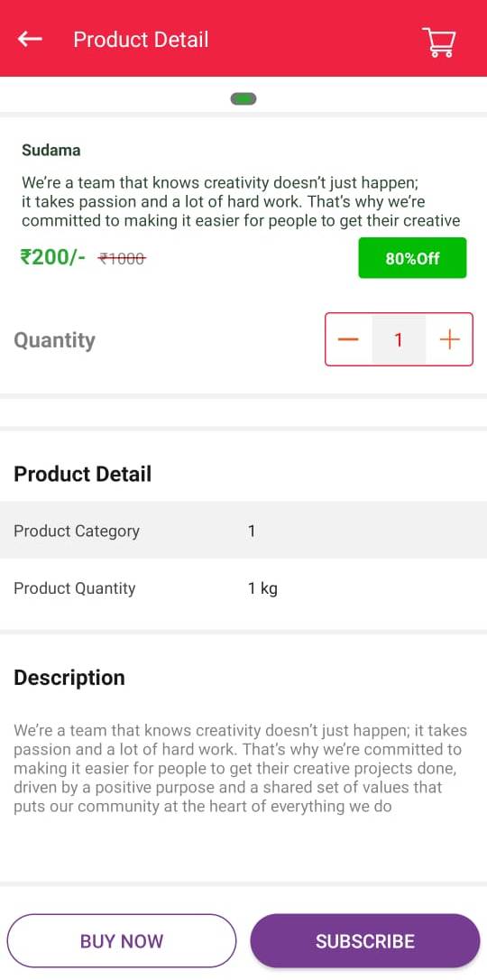Screen dimensions: 487x980
Task: Select the Product Category row
Action: [x=243, y=531]
